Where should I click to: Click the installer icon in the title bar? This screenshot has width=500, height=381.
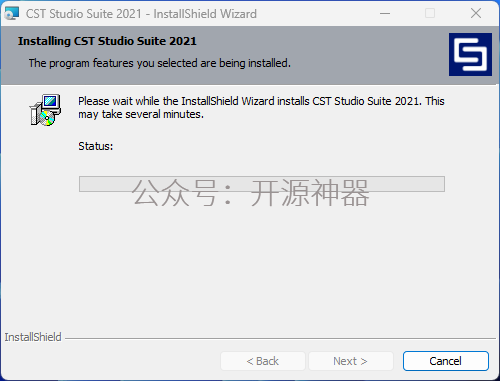12,14
